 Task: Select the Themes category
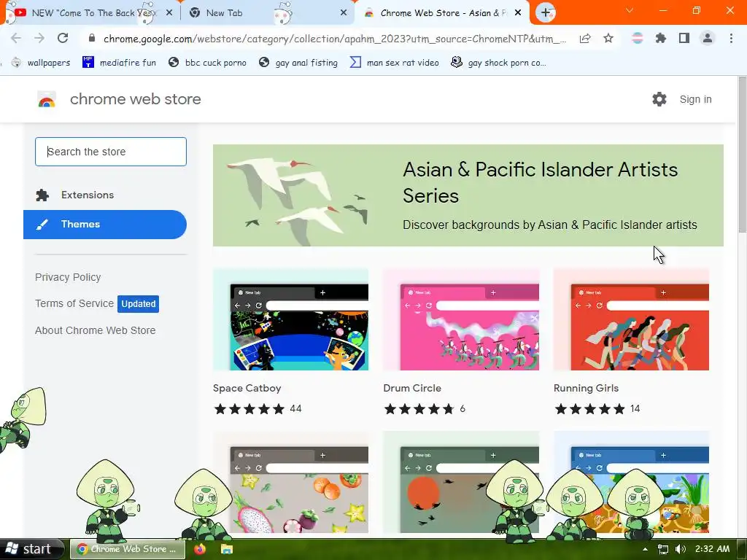105,225
